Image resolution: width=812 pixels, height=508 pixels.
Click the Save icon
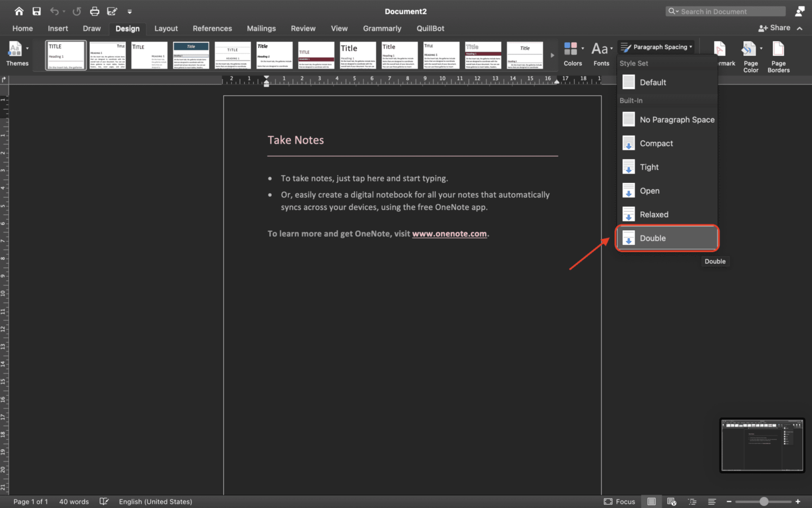tap(36, 11)
